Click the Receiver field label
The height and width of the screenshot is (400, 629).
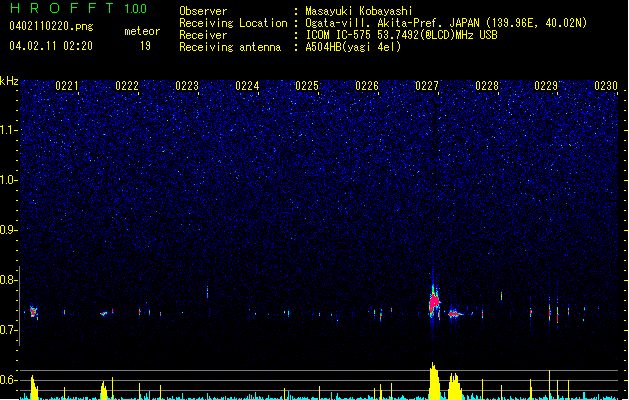pos(203,35)
